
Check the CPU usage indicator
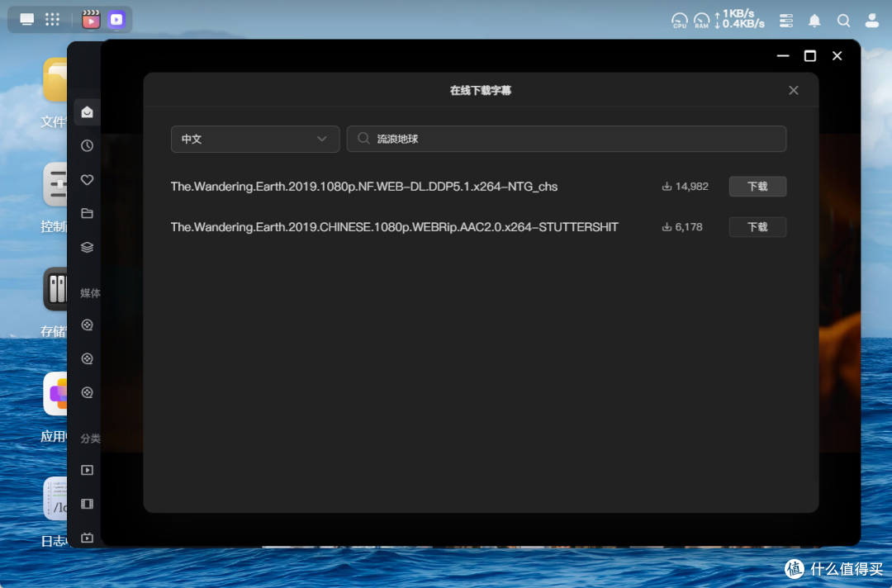pyautogui.click(x=679, y=21)
